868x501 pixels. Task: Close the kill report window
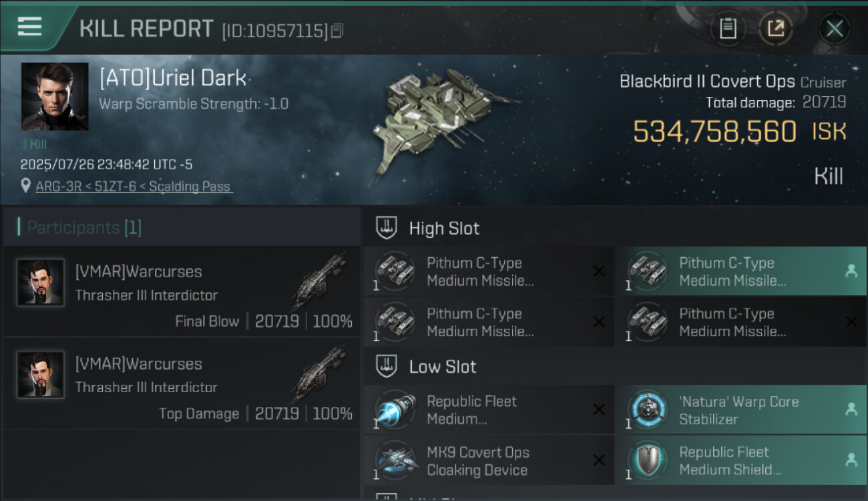[x=834, y=29]
